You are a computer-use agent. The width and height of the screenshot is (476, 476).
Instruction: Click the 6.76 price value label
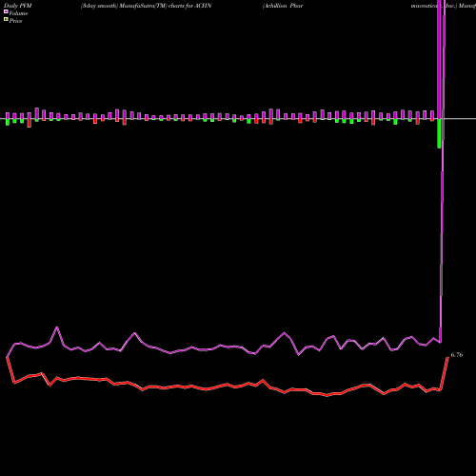[457, 355]
